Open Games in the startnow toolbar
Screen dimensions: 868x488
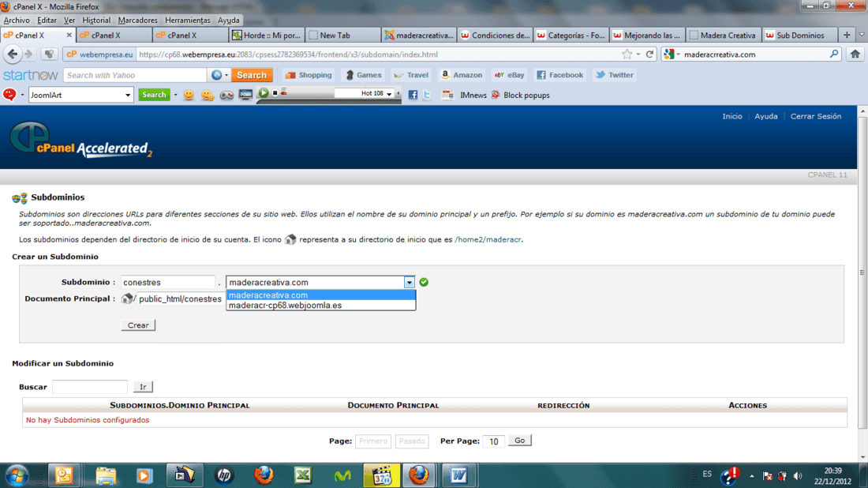pyautogui.click(x=363, y=75)
